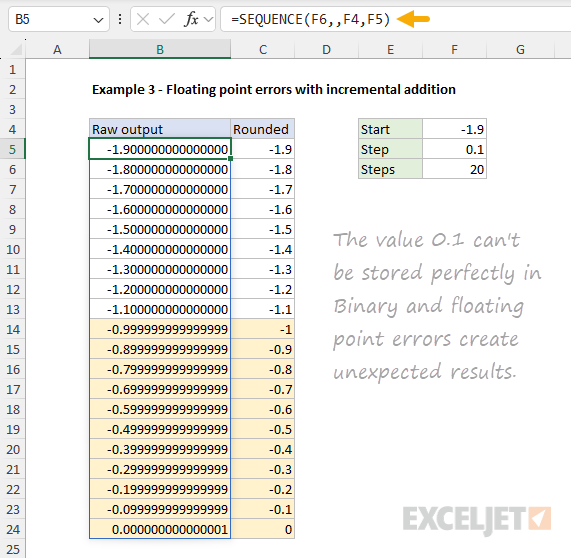Click the Rounded cell showing -1.9

click(x=263, y=149)
